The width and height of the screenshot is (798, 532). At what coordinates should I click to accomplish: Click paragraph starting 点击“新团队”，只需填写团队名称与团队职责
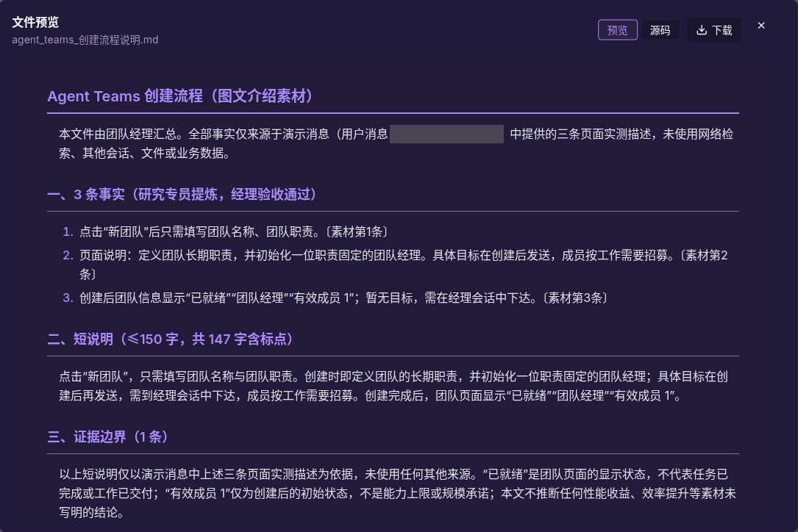point(393,386)
